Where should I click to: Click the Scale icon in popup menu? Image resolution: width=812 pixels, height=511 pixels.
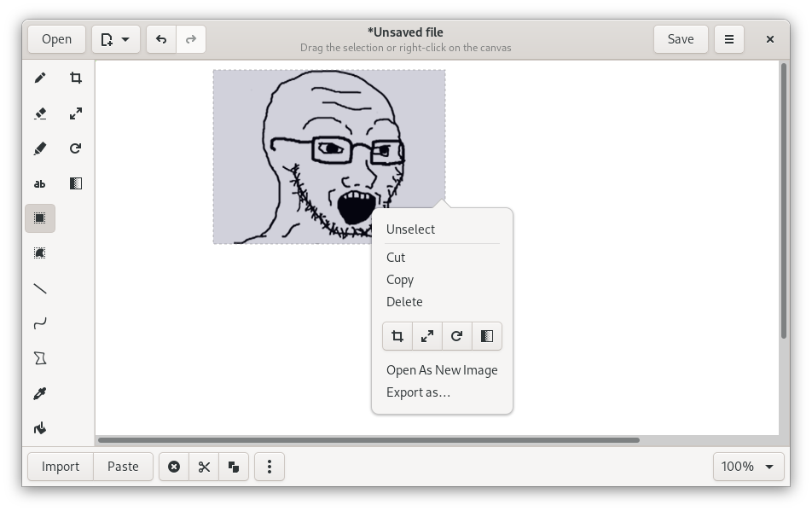pos(427,336)
